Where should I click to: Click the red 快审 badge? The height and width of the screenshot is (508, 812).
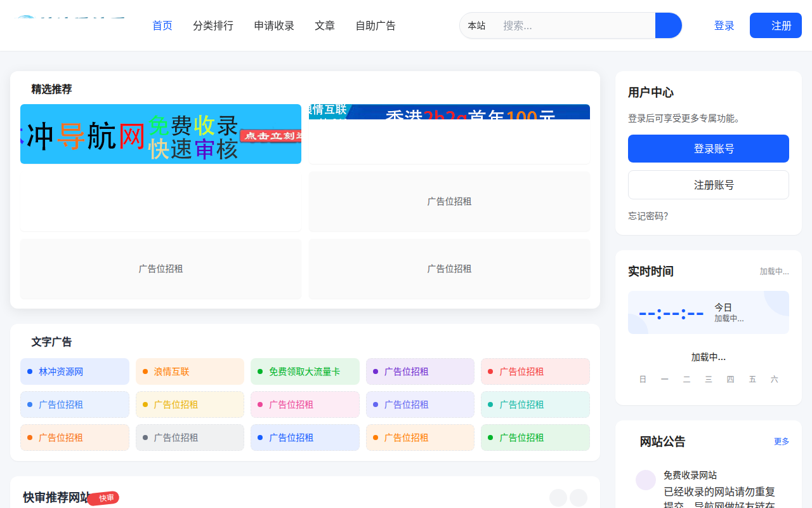pos(105,498)
